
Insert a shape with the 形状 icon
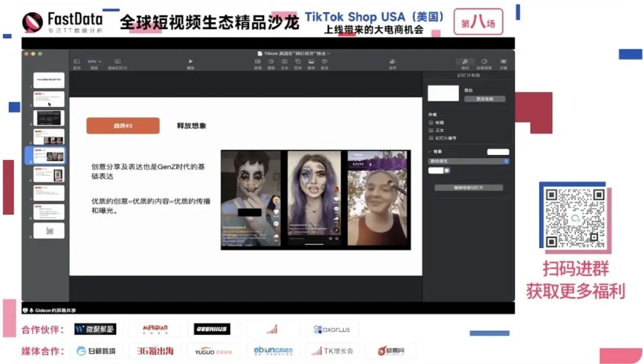tap(298, 61)
